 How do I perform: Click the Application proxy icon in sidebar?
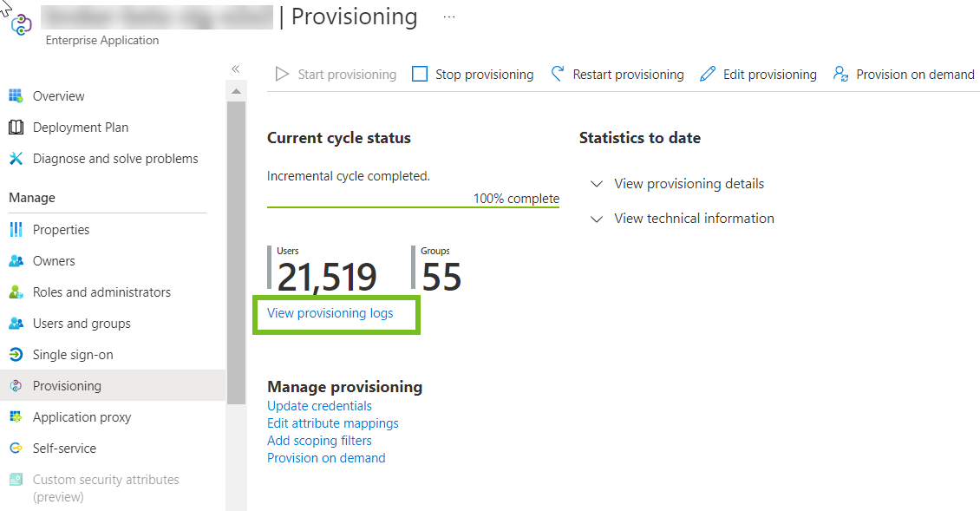16,417
